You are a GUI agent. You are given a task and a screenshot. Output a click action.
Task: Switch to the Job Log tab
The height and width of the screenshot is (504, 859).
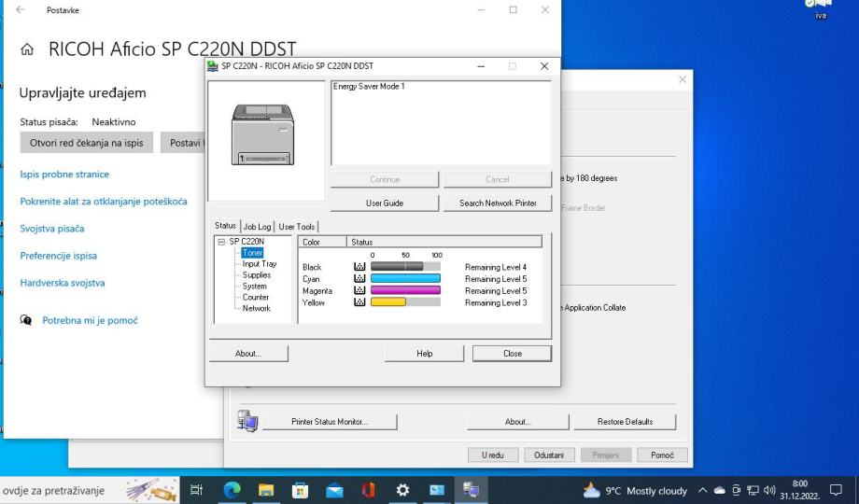coord(257,227)
